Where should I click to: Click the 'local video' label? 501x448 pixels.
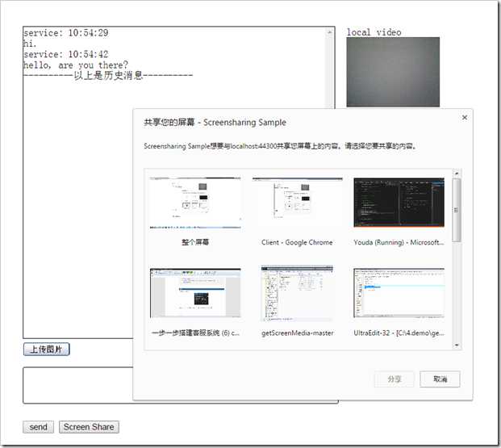pos(374,32)
